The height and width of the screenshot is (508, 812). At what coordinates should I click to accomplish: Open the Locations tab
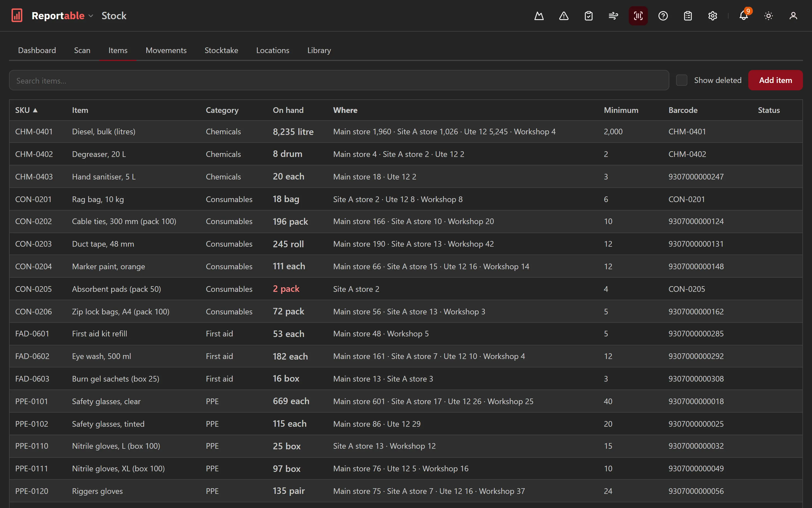(273, 51)
